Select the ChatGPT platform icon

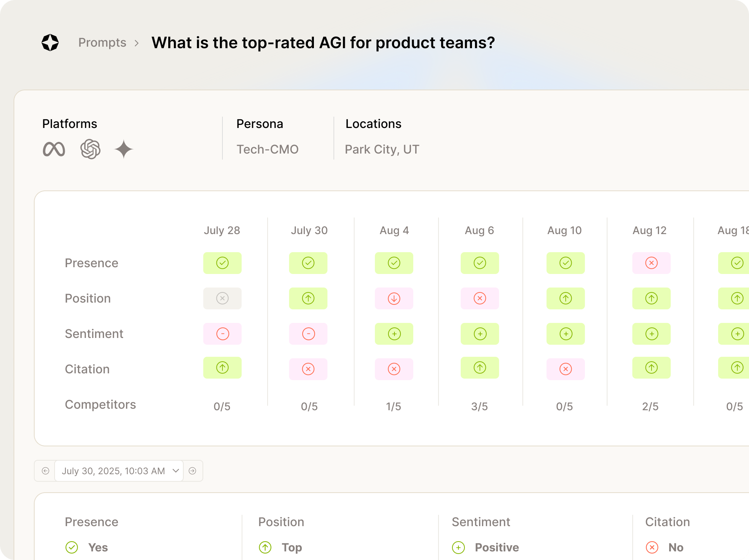tap(90, 149)
